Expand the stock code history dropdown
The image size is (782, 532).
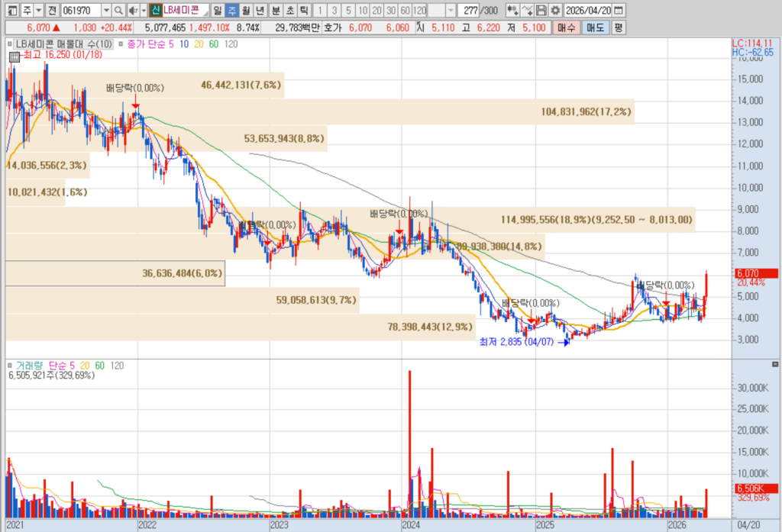[x=106, y=10]
